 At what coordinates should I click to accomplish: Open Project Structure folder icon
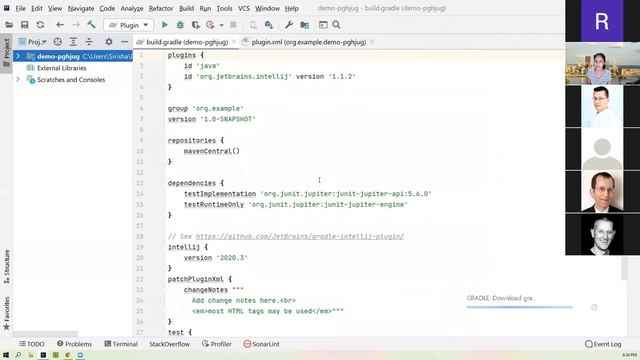click(304, 25)
